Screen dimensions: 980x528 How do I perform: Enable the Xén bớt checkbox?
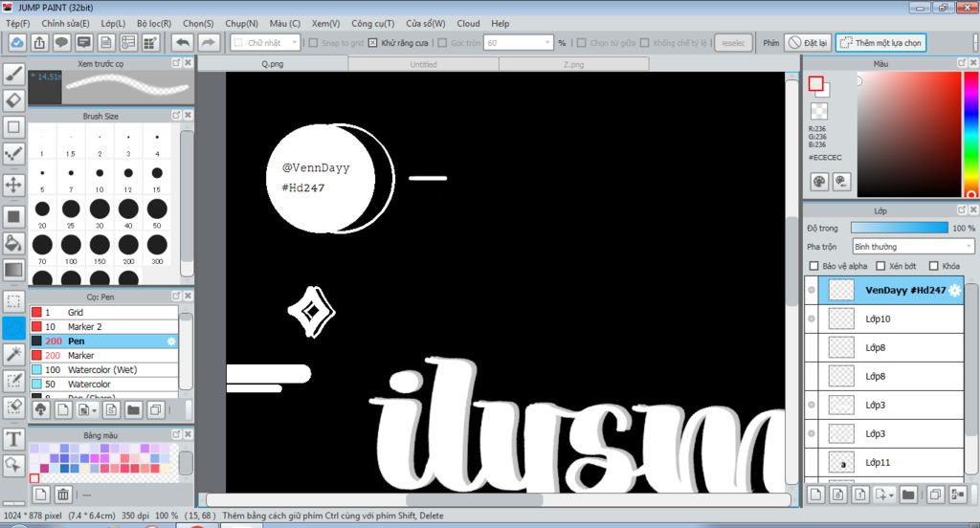point(880,266)
